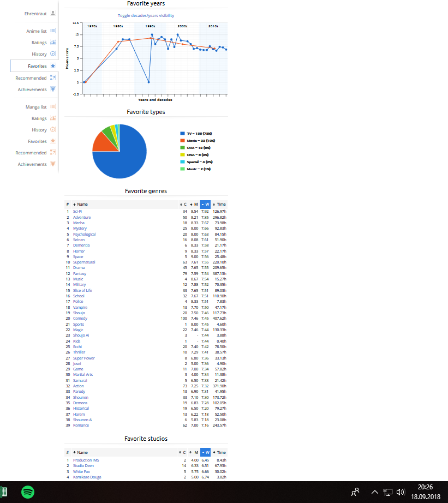448x503 pixels.
Task: Open the People icon in the system tray
Action: (x=355, y=492)
